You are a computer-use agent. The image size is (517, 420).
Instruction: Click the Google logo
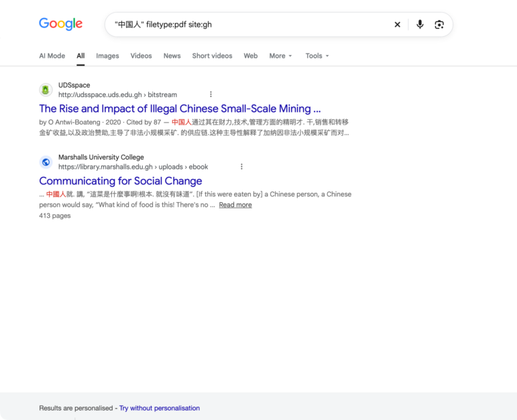[60, 24]
